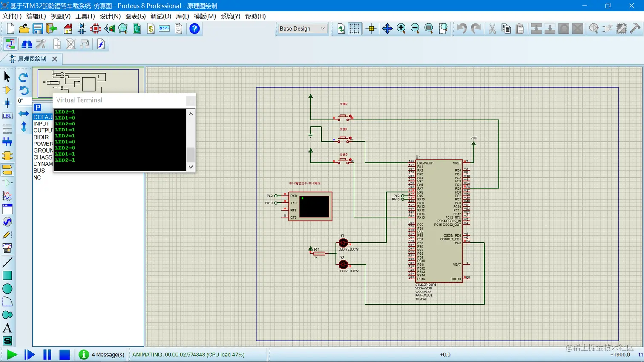Open the Bill of Materials dollar icon
The height and width of the screenshot is (362, 644).
click(x=151, y=29)
